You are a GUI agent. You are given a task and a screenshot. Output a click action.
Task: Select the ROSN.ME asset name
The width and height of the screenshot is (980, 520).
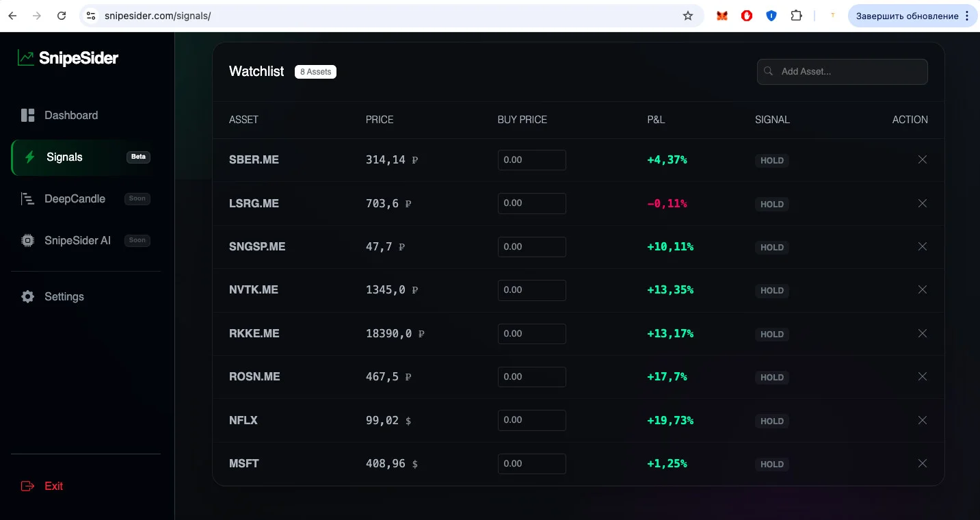(254, 376)
